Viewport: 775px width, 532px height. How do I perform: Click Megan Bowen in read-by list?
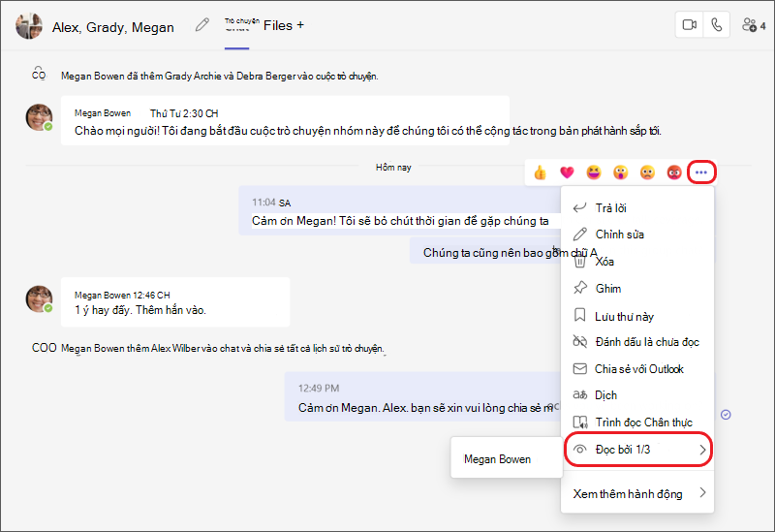pos(497,459)
